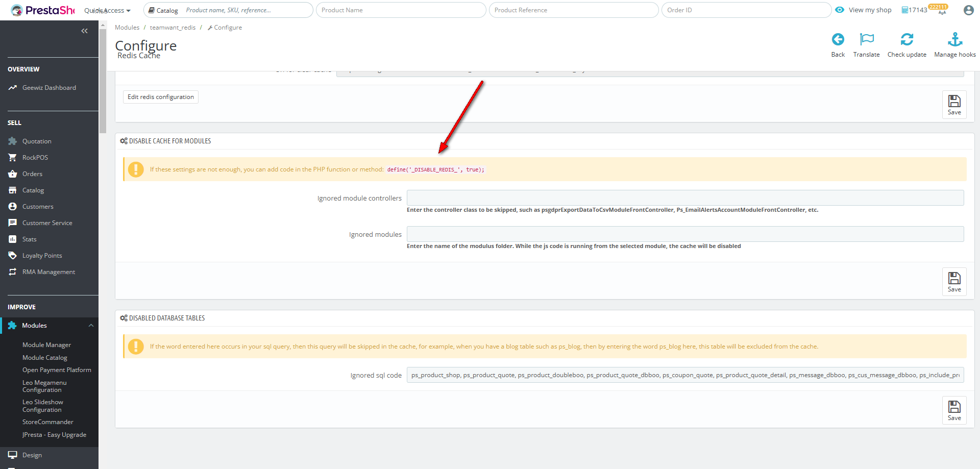Save the Disabled Database Tables section

click(954, 410)
